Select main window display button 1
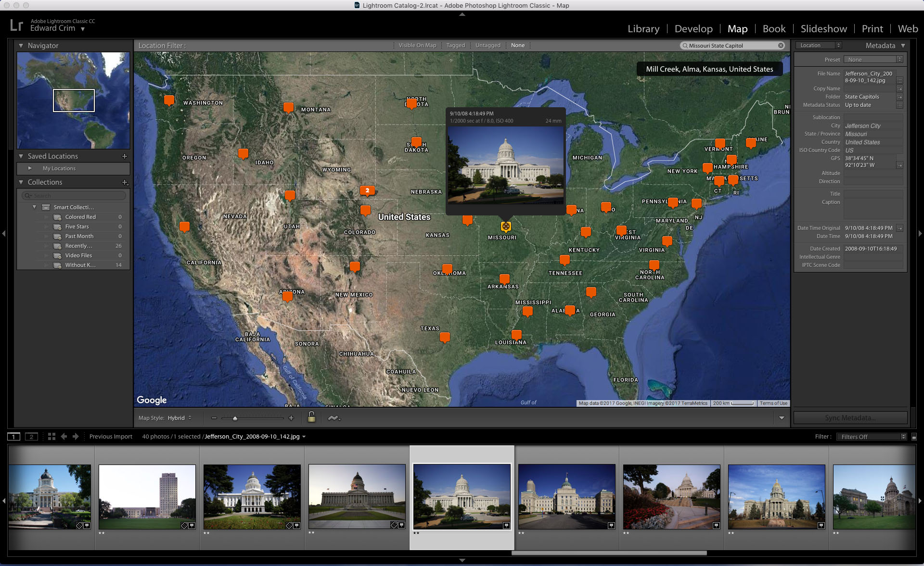The width and height of the screenshot is (924, 566). point(13,436)
